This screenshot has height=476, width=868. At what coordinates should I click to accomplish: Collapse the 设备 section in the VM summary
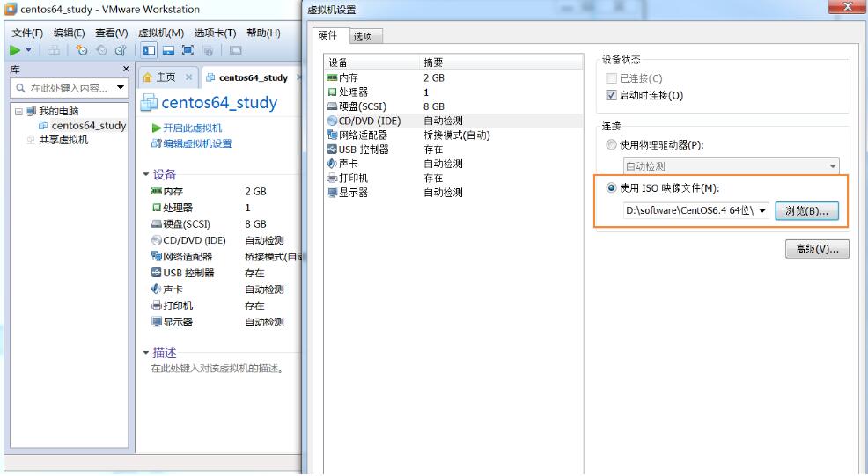pyautogui.click(x=146, y=174)
